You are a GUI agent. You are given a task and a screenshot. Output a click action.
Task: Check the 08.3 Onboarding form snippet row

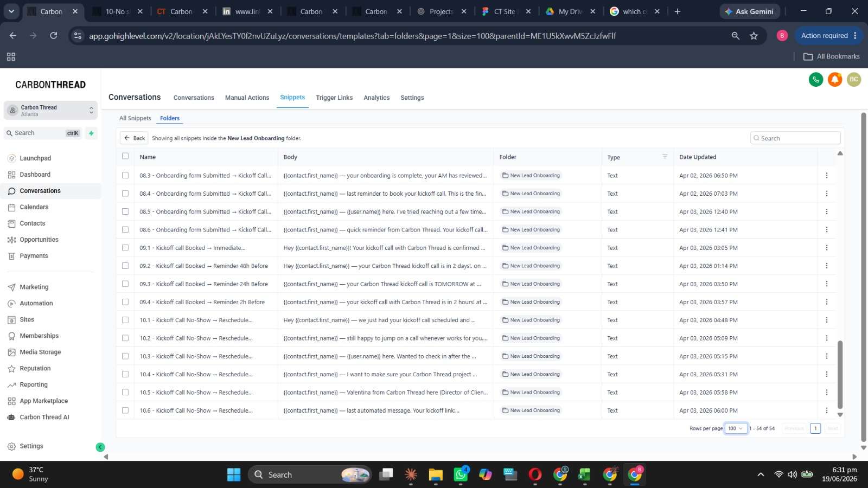(125, 176)
